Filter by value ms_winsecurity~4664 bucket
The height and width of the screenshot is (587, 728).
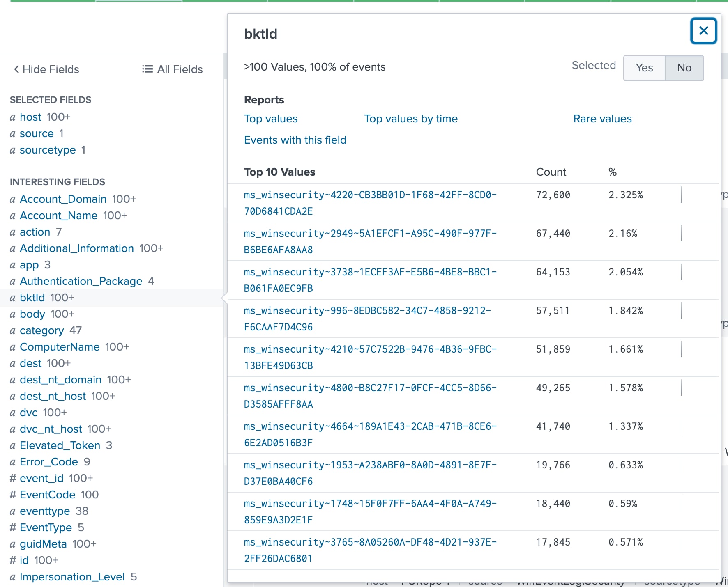371,434
